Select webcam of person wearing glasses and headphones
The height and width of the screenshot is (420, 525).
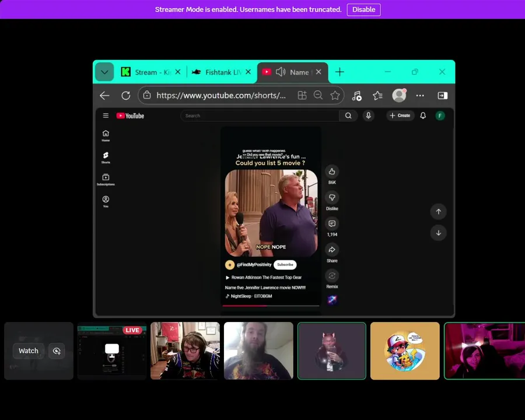tap(185, 351)
